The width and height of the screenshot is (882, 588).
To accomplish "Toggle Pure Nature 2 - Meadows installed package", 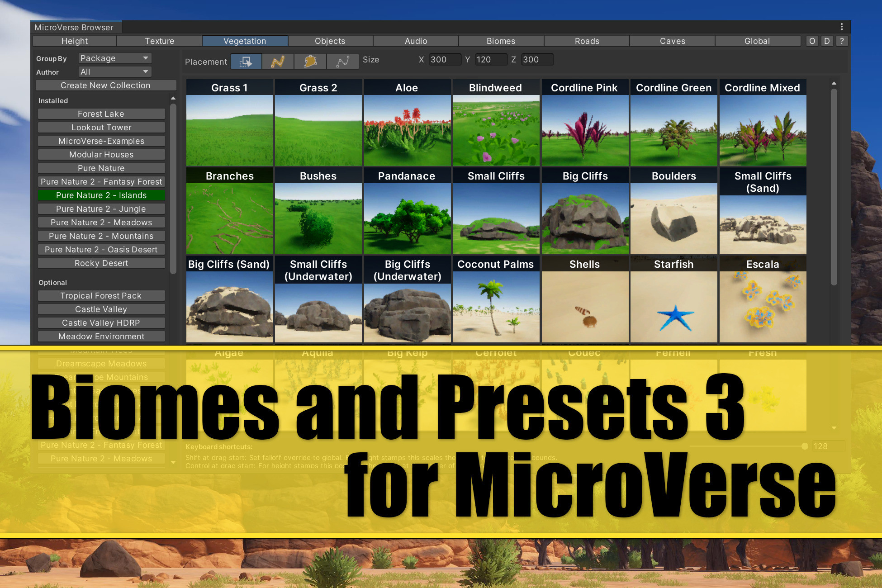I will click(x=101, y=223).
